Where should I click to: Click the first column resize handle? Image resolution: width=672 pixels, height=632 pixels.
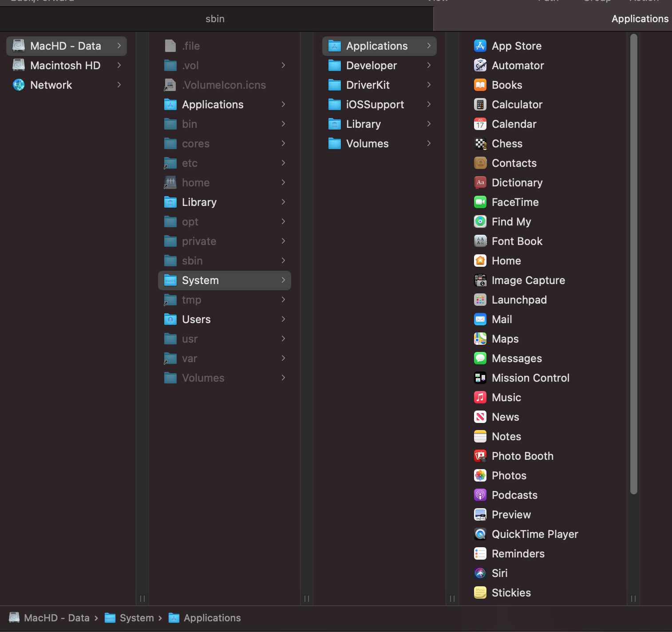142,598
